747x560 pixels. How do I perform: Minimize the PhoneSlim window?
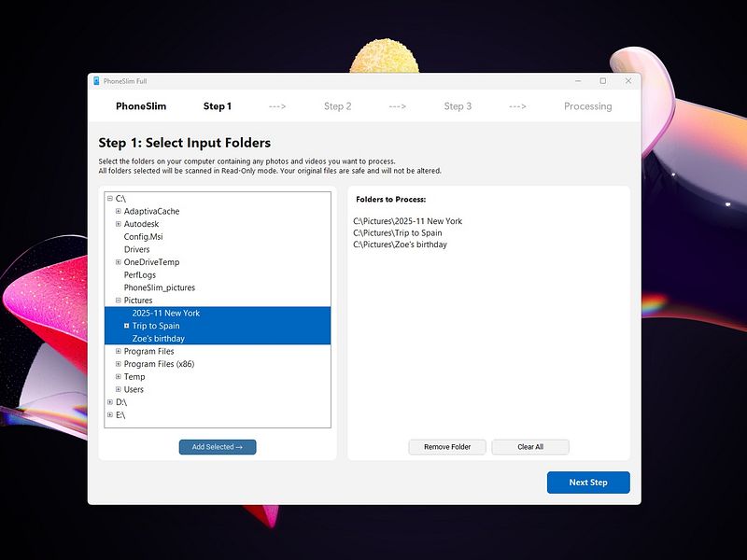pos(578,81)
